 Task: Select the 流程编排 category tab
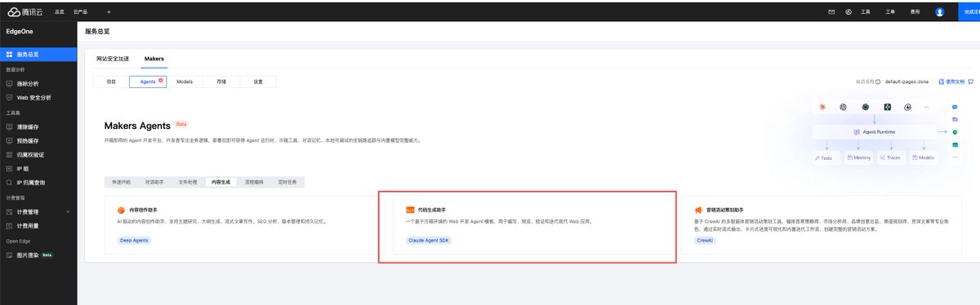point(255,182)
